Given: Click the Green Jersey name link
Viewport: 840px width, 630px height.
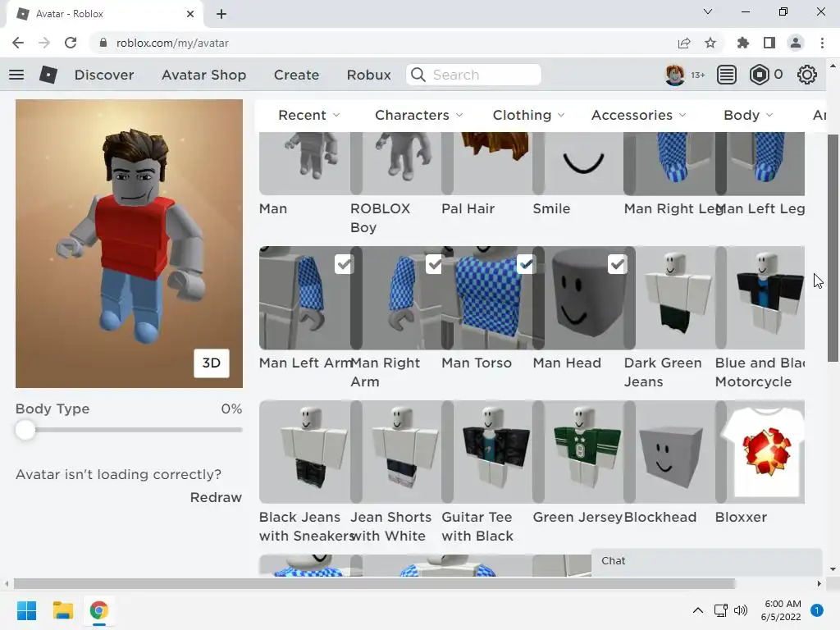Looking at the screenshot, I should click(578, 517).
